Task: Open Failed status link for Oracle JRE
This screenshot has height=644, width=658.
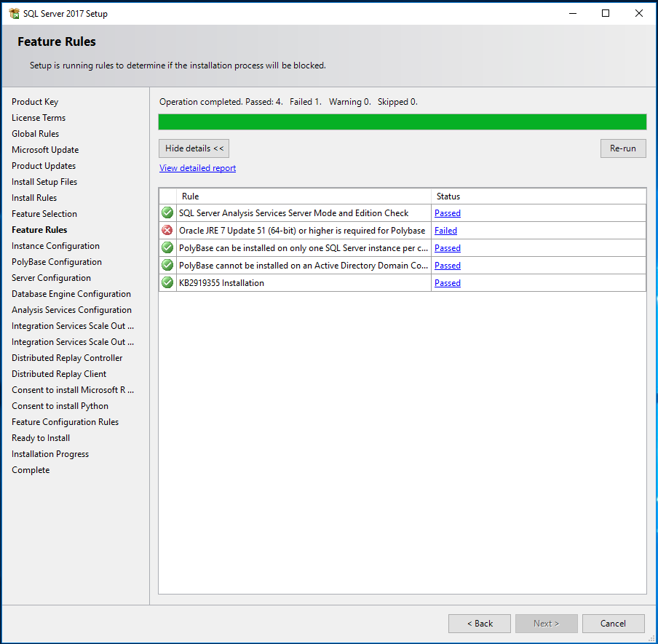Action: [445, 231]
